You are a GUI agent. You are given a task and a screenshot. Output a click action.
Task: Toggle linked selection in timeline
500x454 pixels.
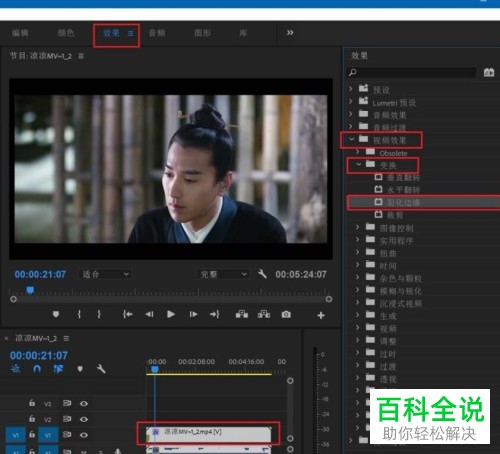(x=58, y=369)
